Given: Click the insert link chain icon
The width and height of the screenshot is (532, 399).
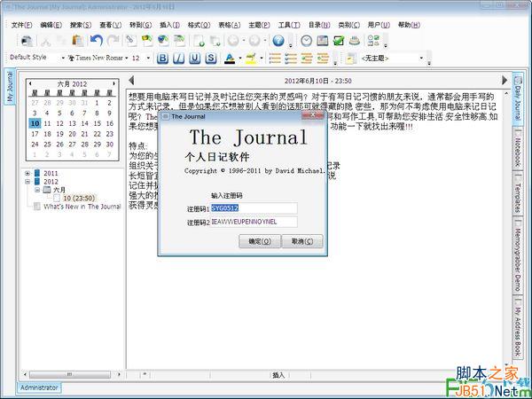Looking at the screenshot, I should [x=130, y=41].
